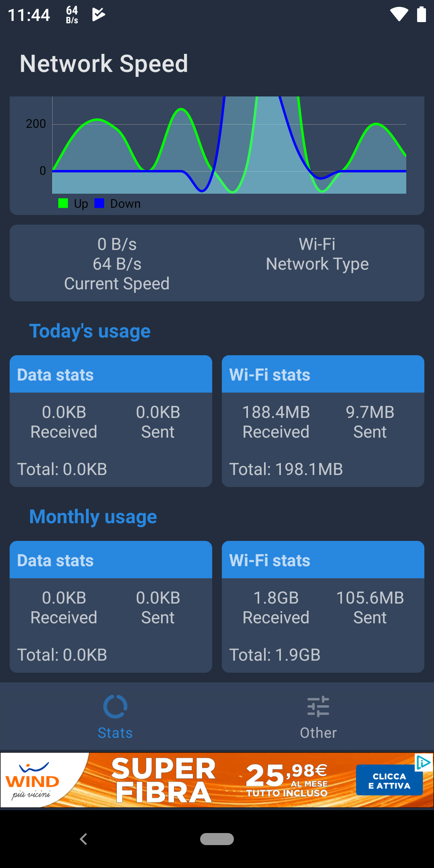Tap the battery status icon

[x=421, y=14]
